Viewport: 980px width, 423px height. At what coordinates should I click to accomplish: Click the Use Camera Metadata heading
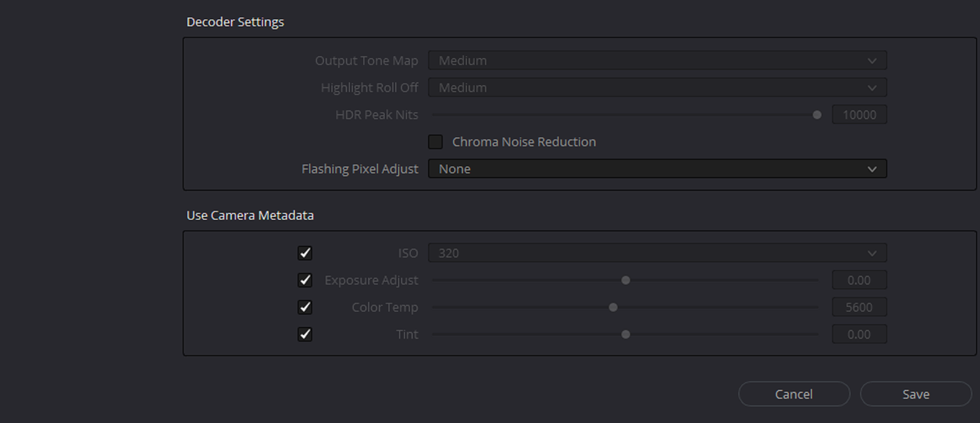pyautogui.click(x=250, y=215)
